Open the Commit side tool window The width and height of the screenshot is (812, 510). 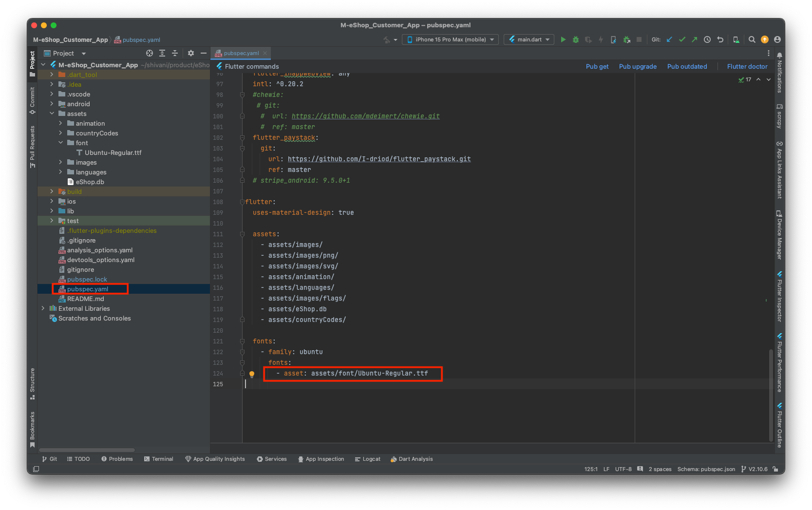(32, 101)
